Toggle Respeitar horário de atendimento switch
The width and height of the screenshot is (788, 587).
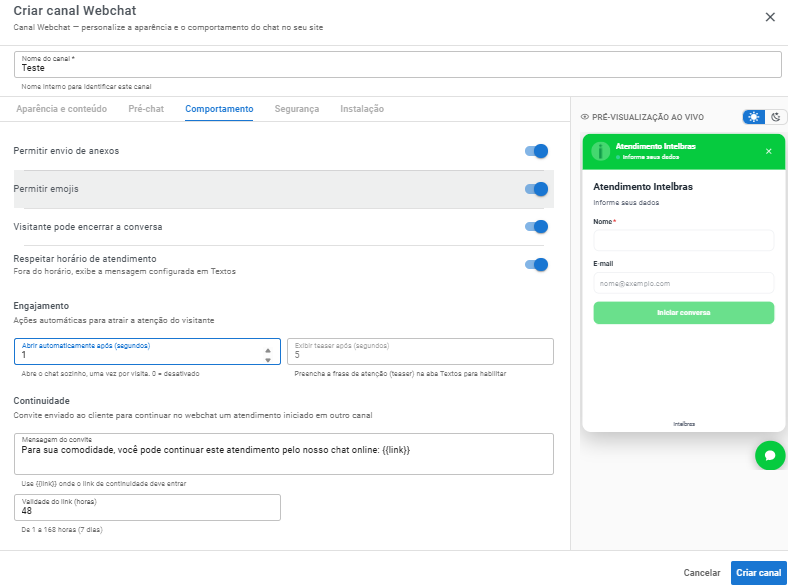(x=536, y=264)
